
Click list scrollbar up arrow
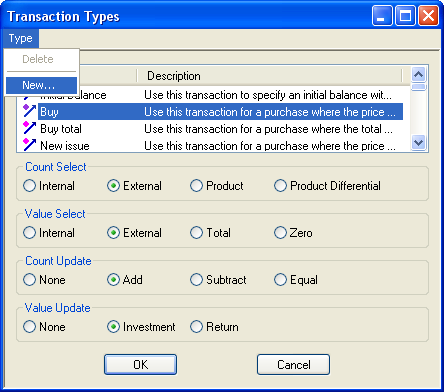click(x=418, y=74)
